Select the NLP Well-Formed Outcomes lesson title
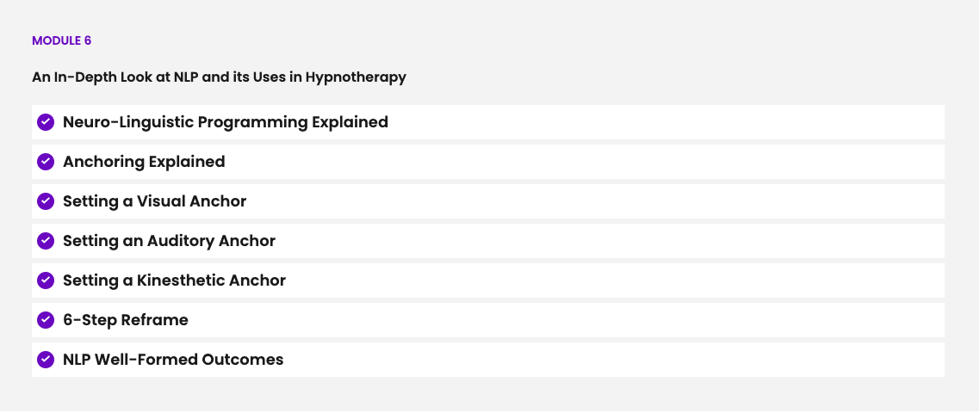 point(173,360)
